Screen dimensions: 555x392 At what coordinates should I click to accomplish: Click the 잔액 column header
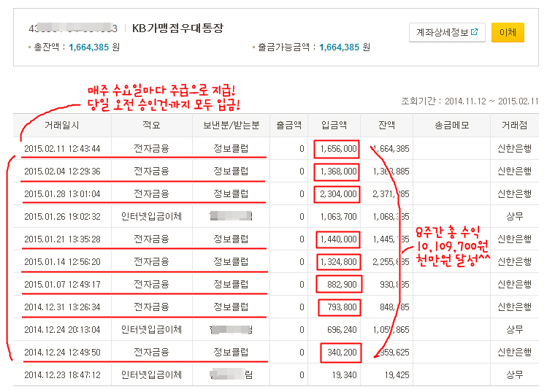388,126
